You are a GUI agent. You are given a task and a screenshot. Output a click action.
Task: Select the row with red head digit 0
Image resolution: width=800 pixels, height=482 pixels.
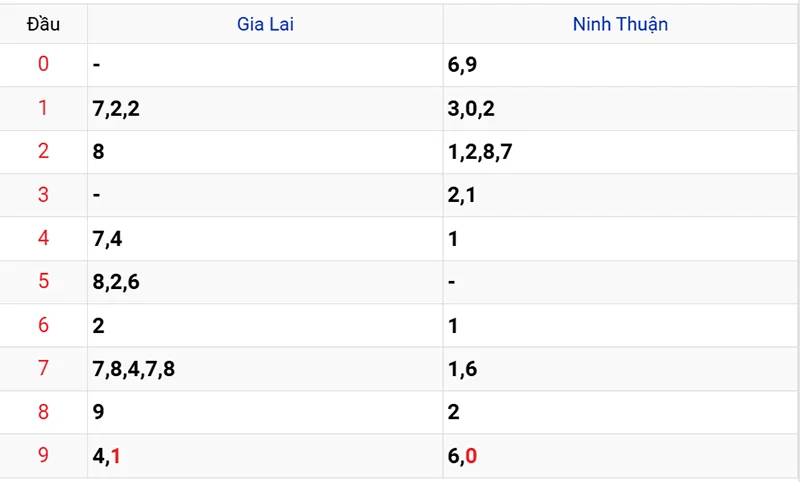(400, 65)
